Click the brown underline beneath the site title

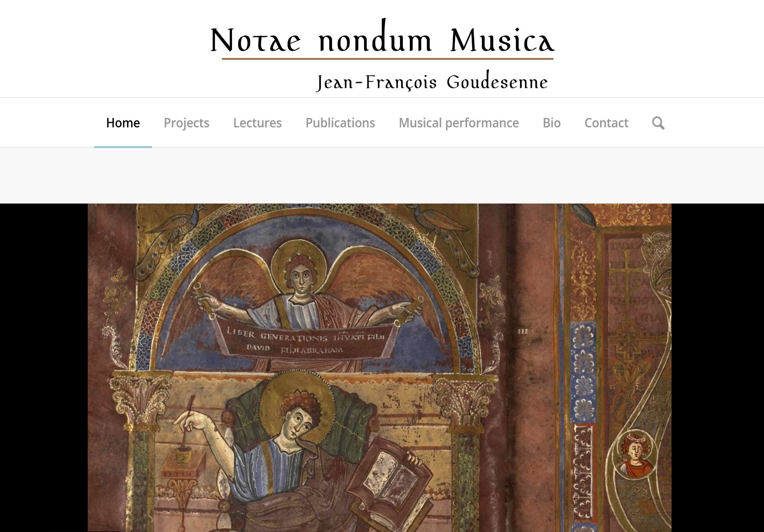point(388,58)
